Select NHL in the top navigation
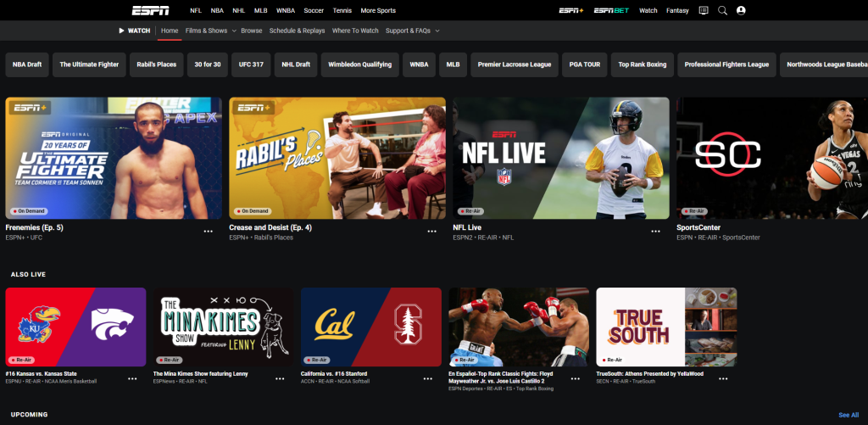 [238, 10]
